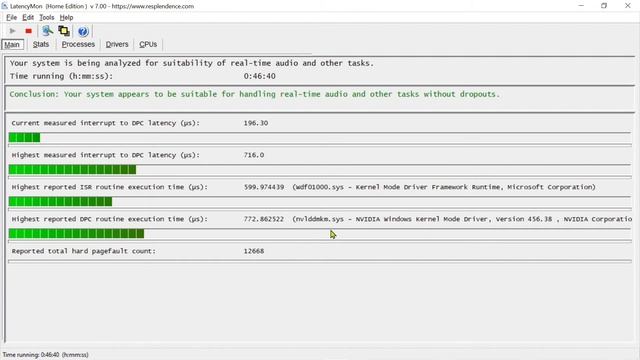Click 'Current measured interrupt to DPC latency' label
This screenshot has height=360, width=640.
point(106,123)
